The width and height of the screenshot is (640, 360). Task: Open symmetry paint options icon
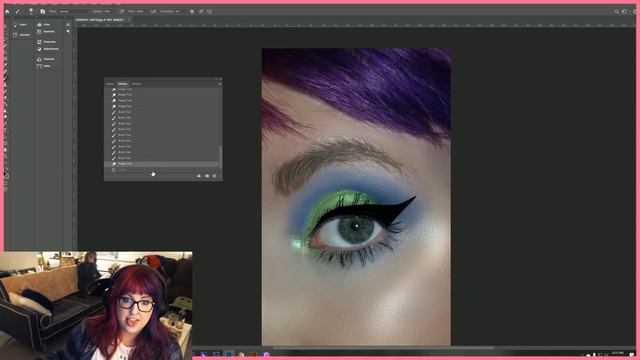pos(209,11)
